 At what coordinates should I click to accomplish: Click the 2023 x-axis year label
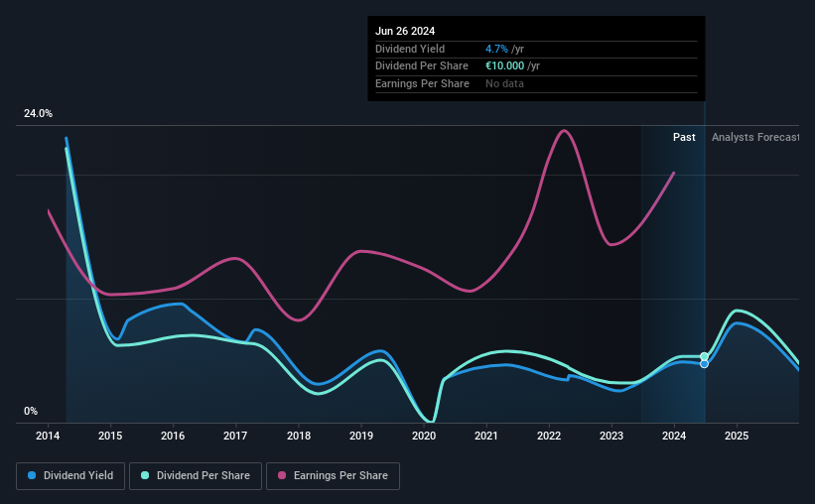(611, 436)
